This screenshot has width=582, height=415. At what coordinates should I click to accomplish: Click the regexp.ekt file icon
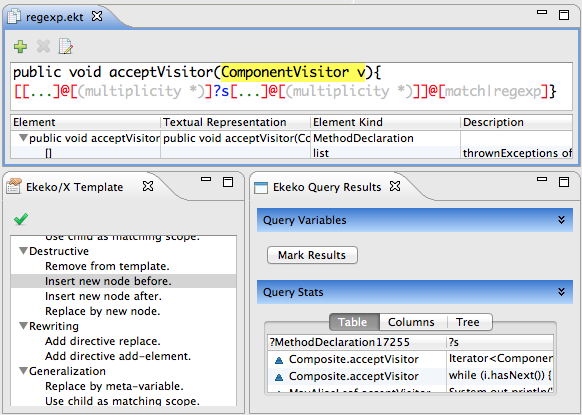(x=14, y=17)
